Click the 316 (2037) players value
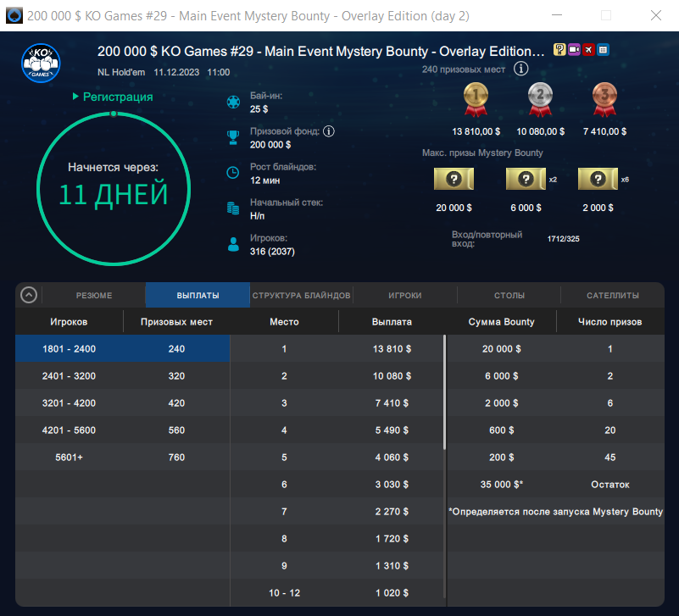The width and height of the screenshot is (679, 616). click(x=272, y=252)
